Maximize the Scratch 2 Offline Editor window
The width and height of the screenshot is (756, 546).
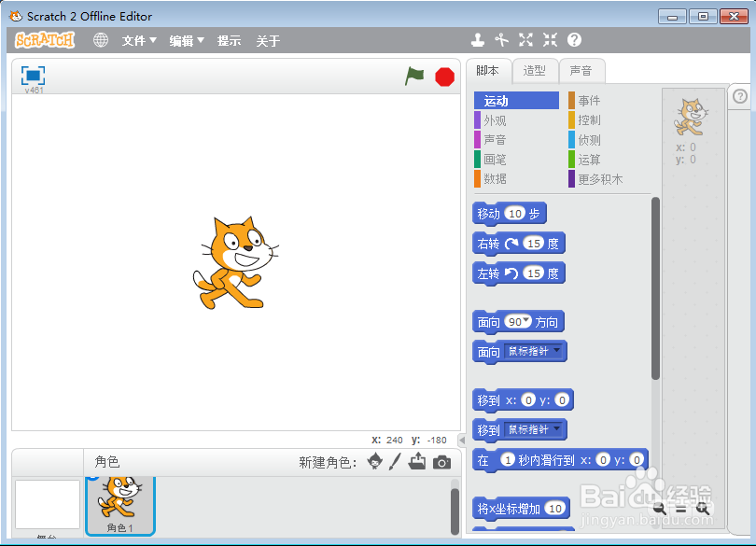pos(703,17)
